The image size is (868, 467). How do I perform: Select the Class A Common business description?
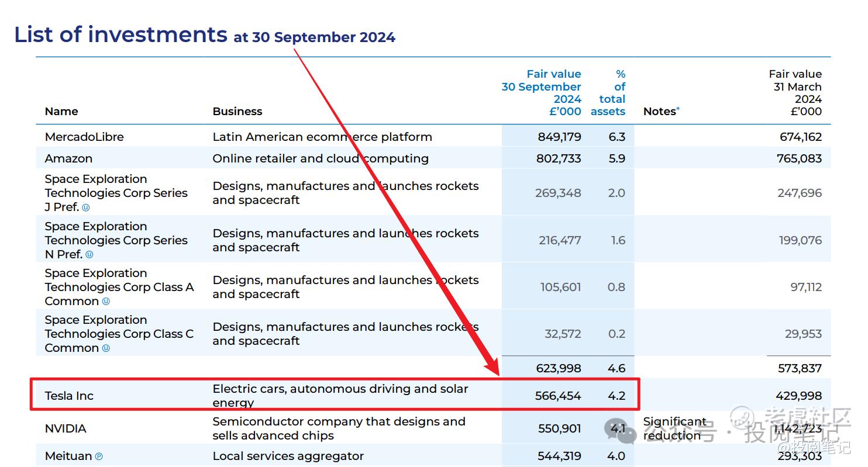pos(346,287)
